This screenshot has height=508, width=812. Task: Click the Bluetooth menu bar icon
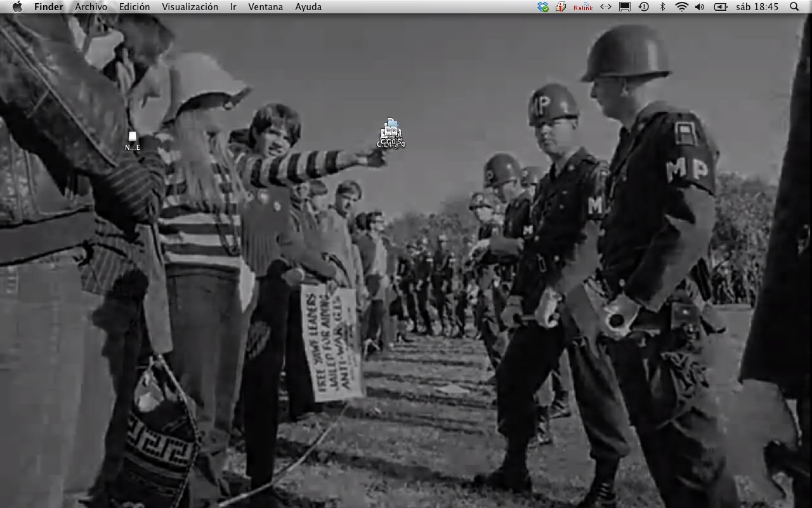(x=663, y=7)
